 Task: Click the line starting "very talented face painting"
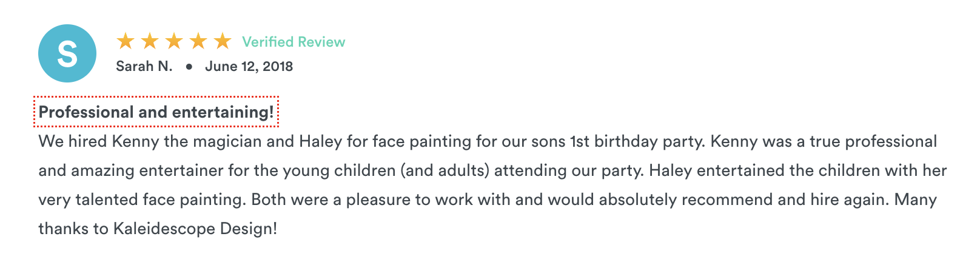click(488, 200)
